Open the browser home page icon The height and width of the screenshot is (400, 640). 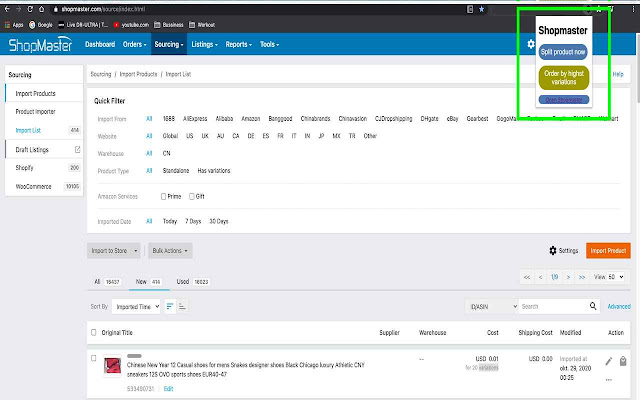click(41, 9)
